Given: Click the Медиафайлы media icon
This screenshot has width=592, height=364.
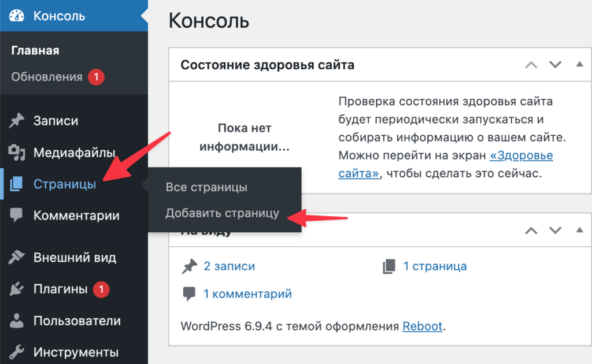Looking at the screenshot, I should [x=17, y=153].
